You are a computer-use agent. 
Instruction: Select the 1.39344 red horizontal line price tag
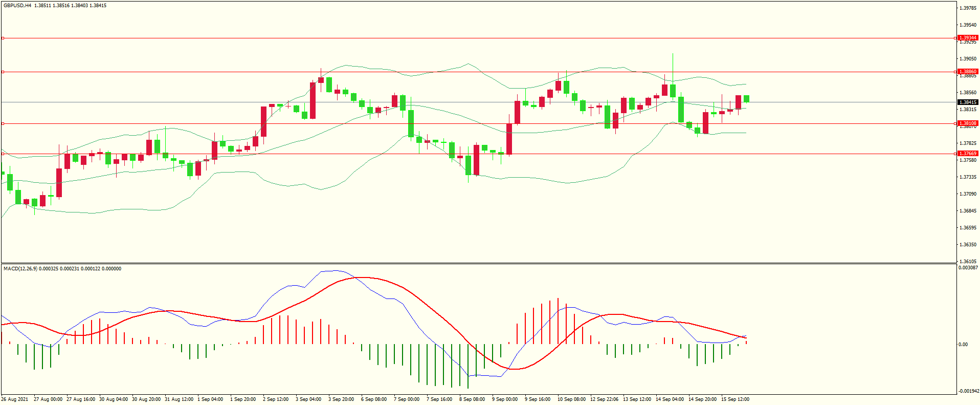pos(968,38)
